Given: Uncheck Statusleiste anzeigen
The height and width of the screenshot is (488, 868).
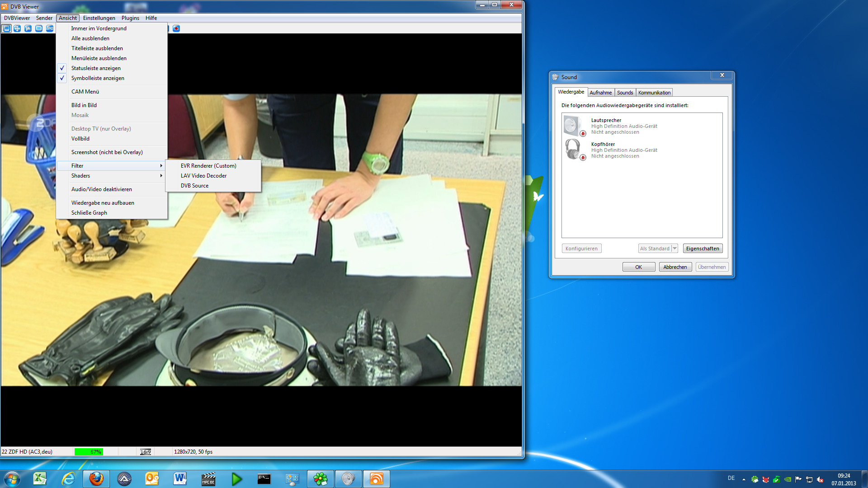Looking at the screenshot, I should [112, 68].
